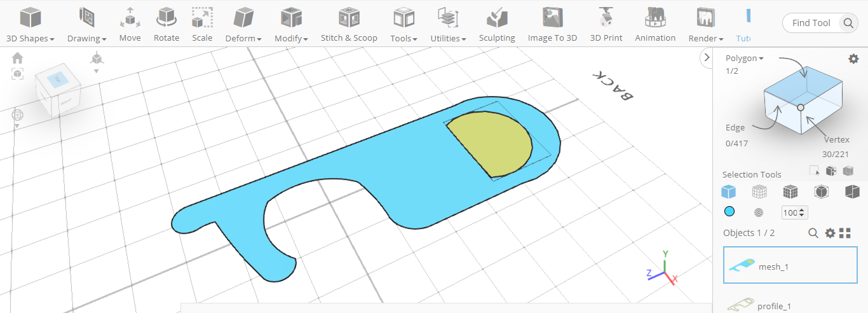
Task: Open dropdown arrow under perspective cube icon
Action: [97, 71]
